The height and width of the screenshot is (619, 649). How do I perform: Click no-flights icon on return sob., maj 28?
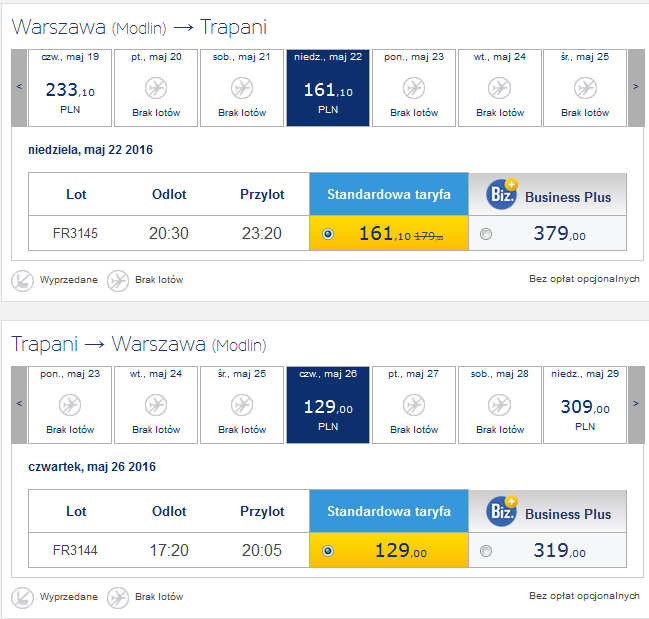[x=500, y=404]
